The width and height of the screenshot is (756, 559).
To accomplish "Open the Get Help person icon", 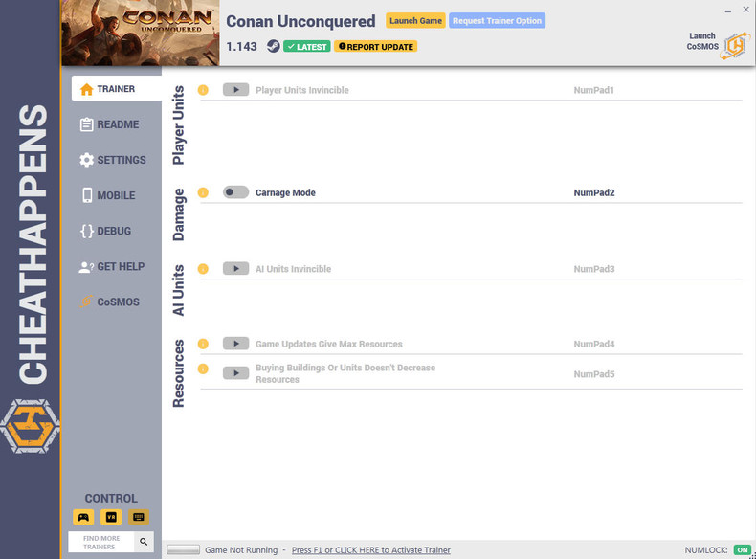I will click(86, 267).
